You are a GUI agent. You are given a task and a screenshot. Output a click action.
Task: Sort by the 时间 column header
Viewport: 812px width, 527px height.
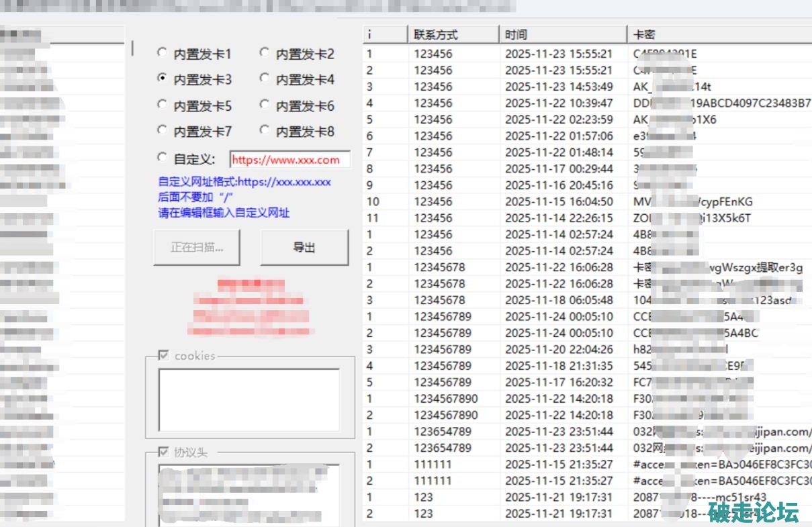(563, 34)
